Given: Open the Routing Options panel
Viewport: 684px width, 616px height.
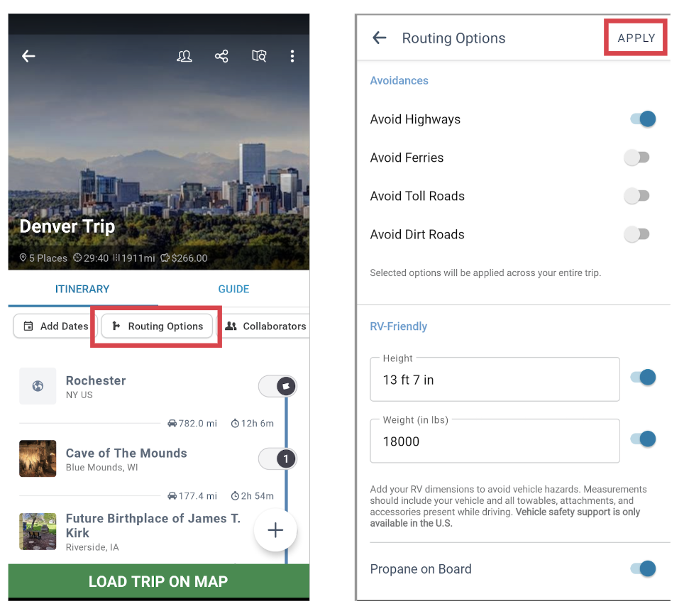Looking at the screenshot, I should (156, 326).
